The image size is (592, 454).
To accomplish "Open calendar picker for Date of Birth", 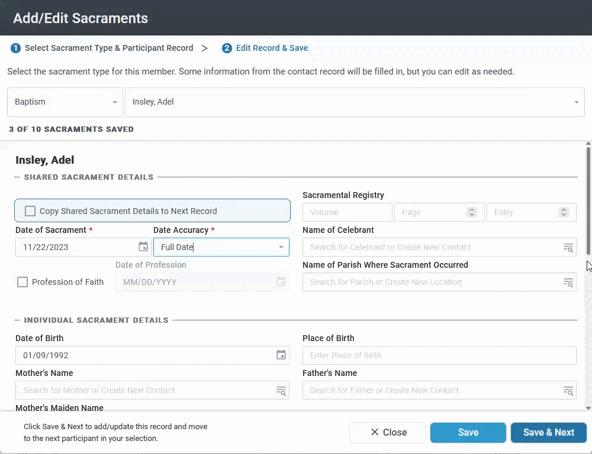I will tap(281, 355).
